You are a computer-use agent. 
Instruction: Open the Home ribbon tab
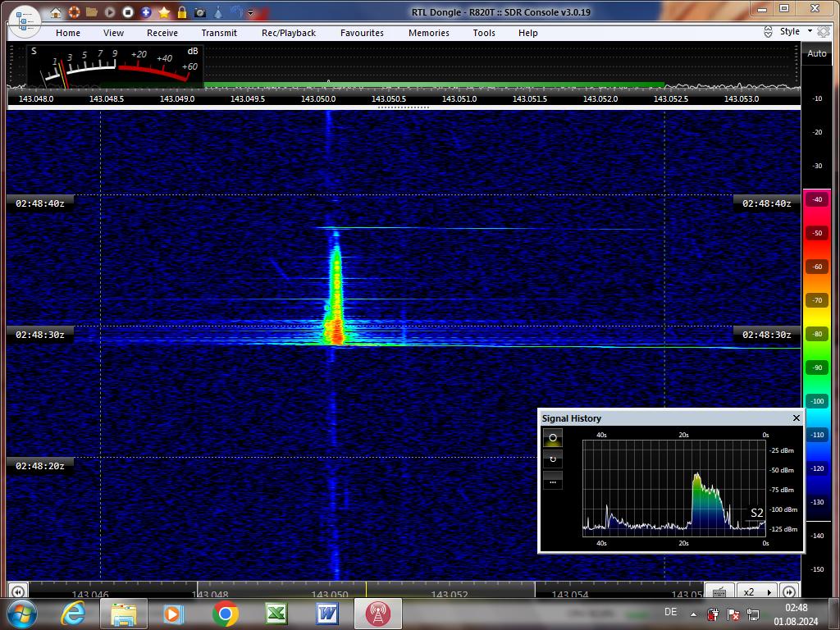point(68,33)
